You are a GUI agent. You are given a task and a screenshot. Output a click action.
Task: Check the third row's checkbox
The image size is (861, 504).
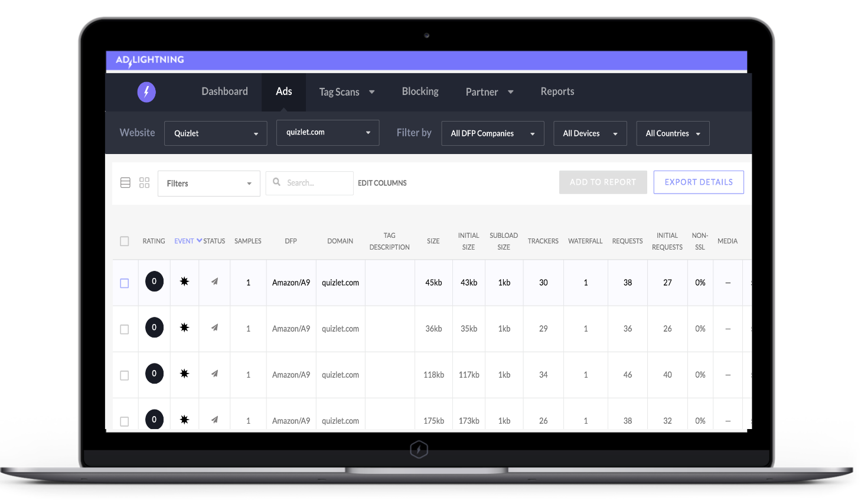click(124, 375)
